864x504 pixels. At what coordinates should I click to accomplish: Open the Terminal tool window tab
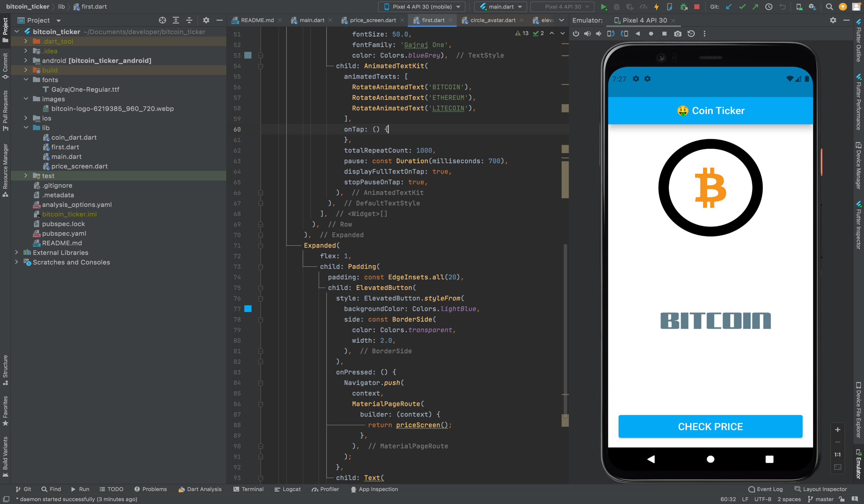click(248, 489)
